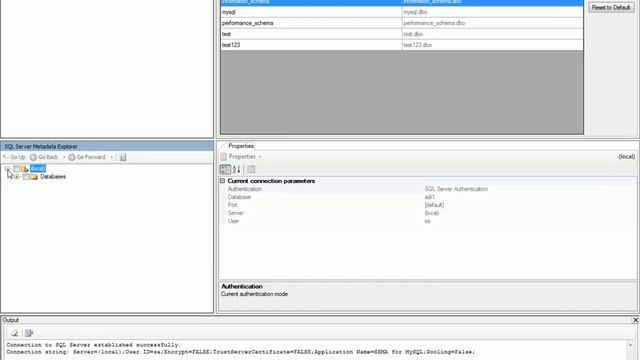Click the SQL Server Authentication value
Viewport: 640px width, 360px height.
click(456, 189)
